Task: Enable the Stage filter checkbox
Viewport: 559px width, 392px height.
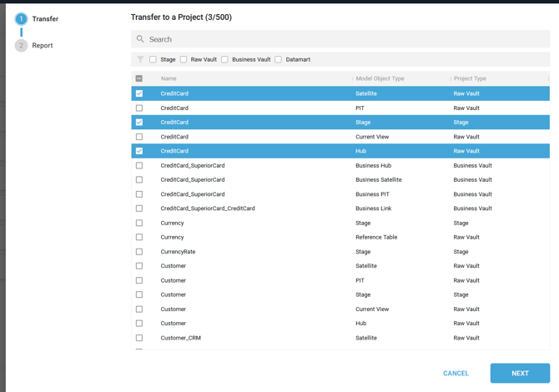Action: tap(153, 60)
